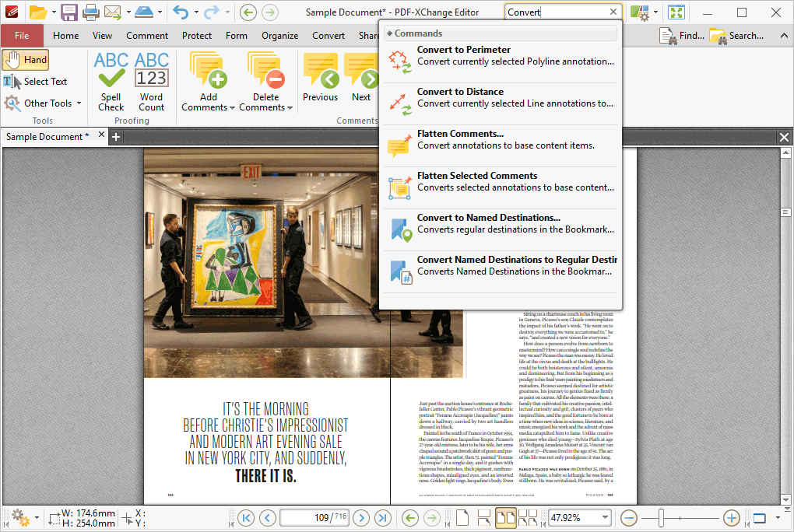
Task: Print the document using the printer icon
Action: pyautogui.click(x=91, y=12)
